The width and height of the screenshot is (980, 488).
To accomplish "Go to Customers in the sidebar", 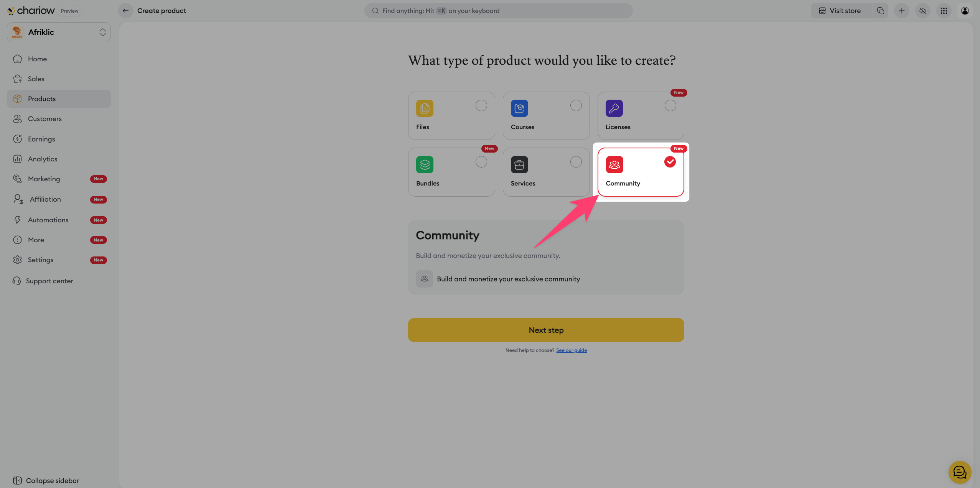I will point(44,119).
